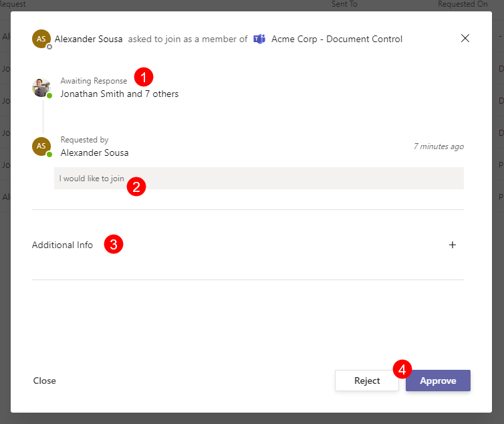This screenshot has height=424, width=504.
Task: Click team name Acme Corp - Document Control
Action: pyautogui.click(x=336, y=39)
